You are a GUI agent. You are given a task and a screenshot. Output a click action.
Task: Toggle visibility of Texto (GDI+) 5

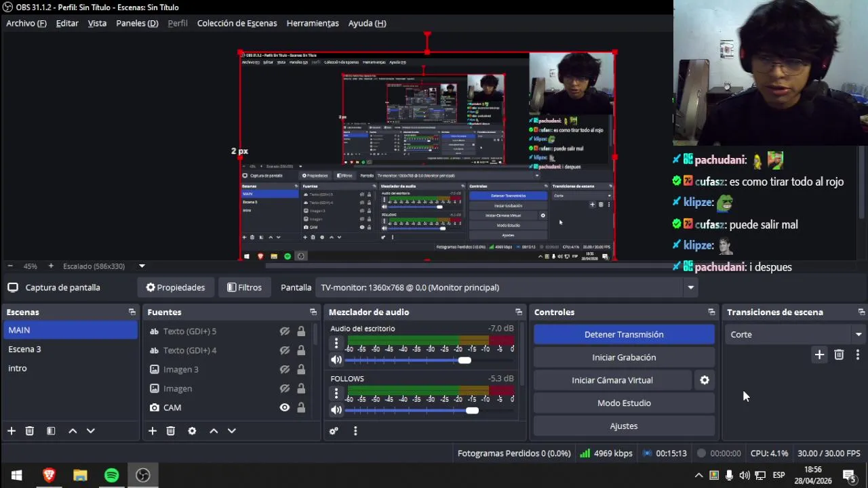pos(285,331)
